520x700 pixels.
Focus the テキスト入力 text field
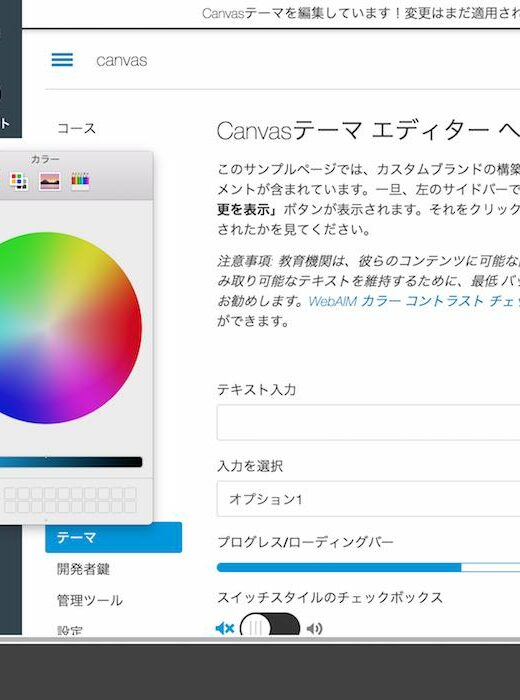(x=368, y=423)
